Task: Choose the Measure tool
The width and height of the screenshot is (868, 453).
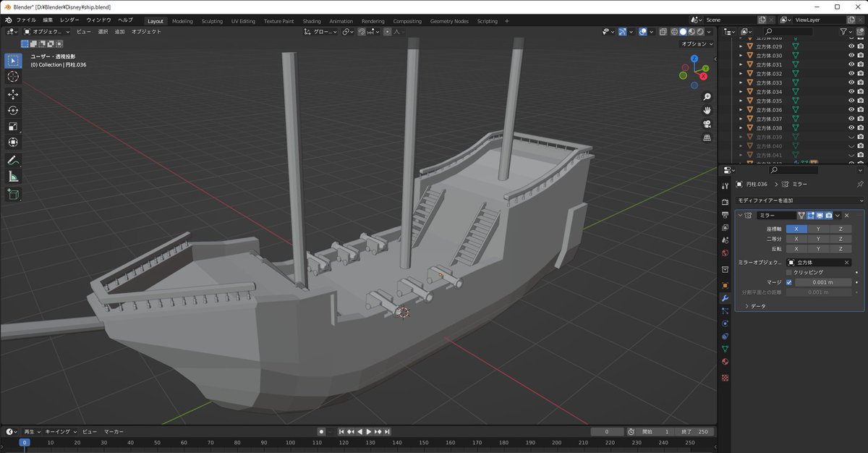Action: tap(13, 177)
